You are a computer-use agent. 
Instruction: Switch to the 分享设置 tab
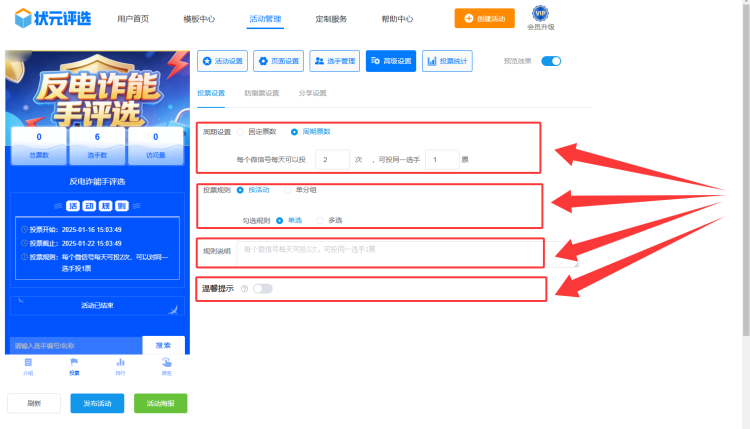tap(312, 93)
